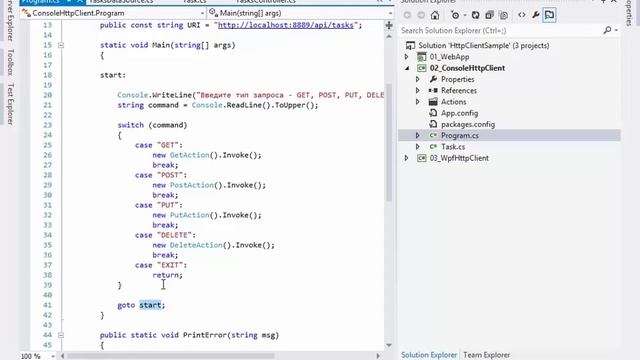Open Properties with the wrench icon
The image size is (640, 360).
(x=536, y=15)
